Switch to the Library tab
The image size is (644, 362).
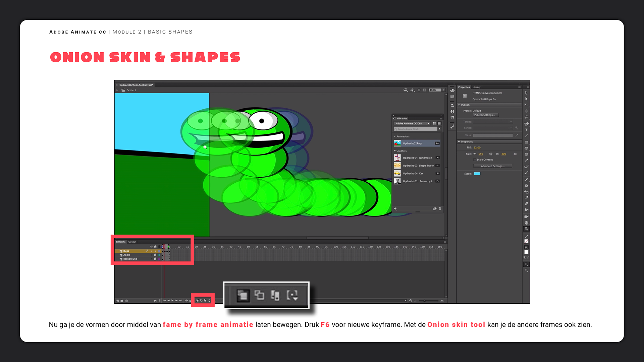pyautogui.click(x=476, y=87)
